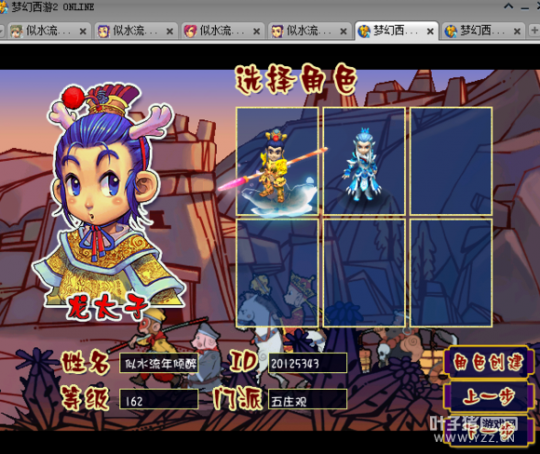Select the empty bottom-right character slot
Viewport: 540px width, 454px height.
(x=451, y=273)
